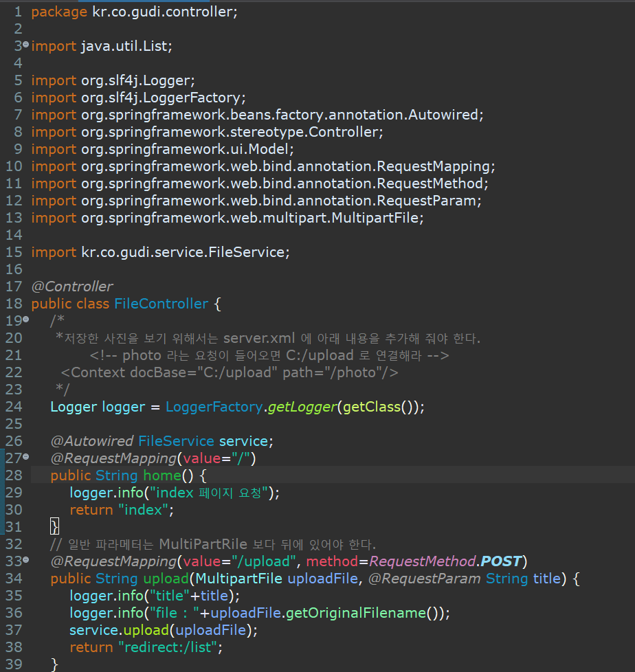Click the "index 페이지 요청" string

(x=209, y=493)
